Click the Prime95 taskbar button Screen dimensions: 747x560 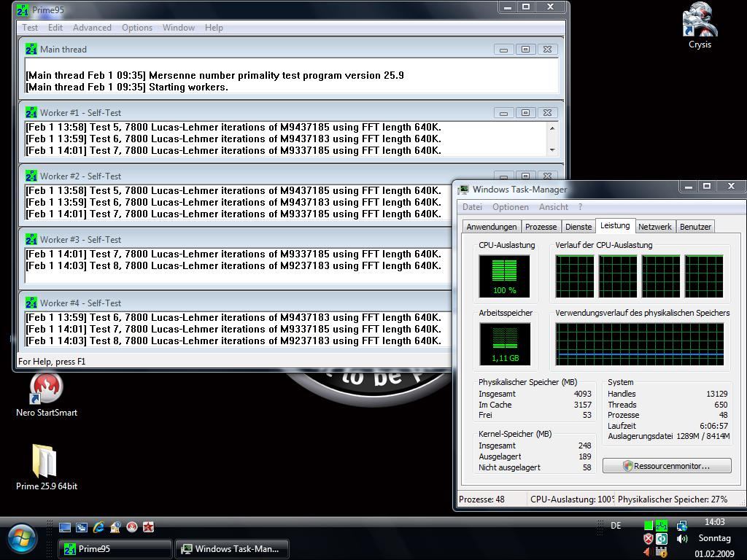click(x=115, y=549)
